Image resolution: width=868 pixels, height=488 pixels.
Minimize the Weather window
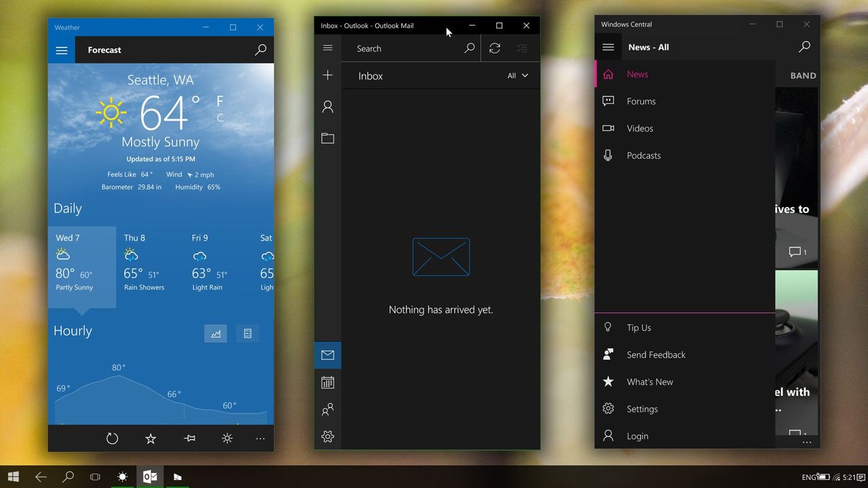coord(206,28)
